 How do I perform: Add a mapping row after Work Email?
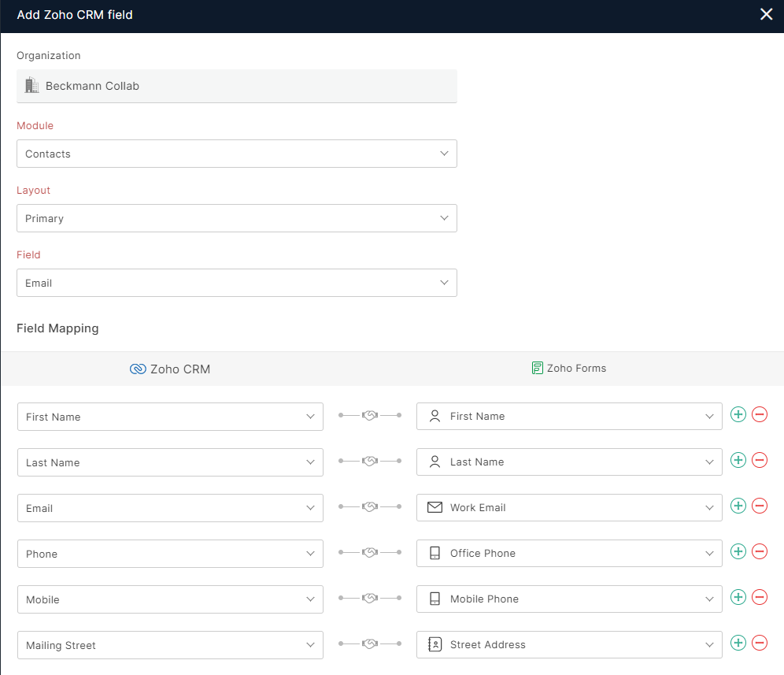tap(738, 506)
